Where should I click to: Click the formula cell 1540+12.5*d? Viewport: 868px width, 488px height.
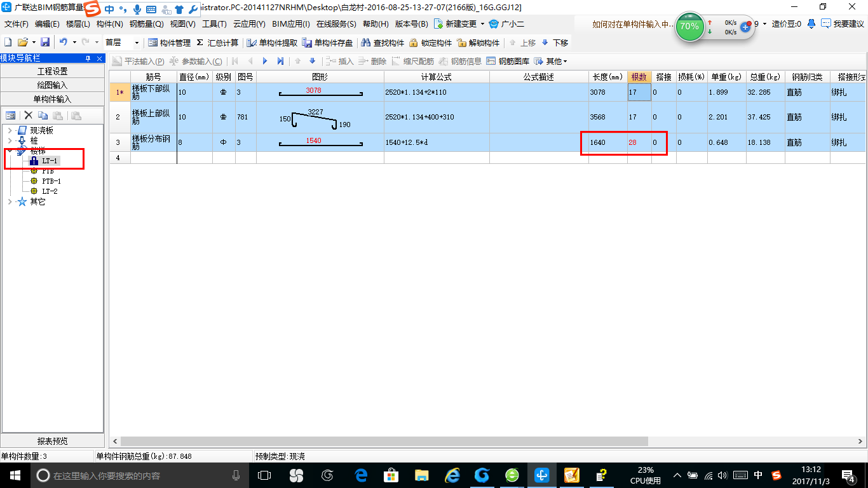[x=437, y=142]
